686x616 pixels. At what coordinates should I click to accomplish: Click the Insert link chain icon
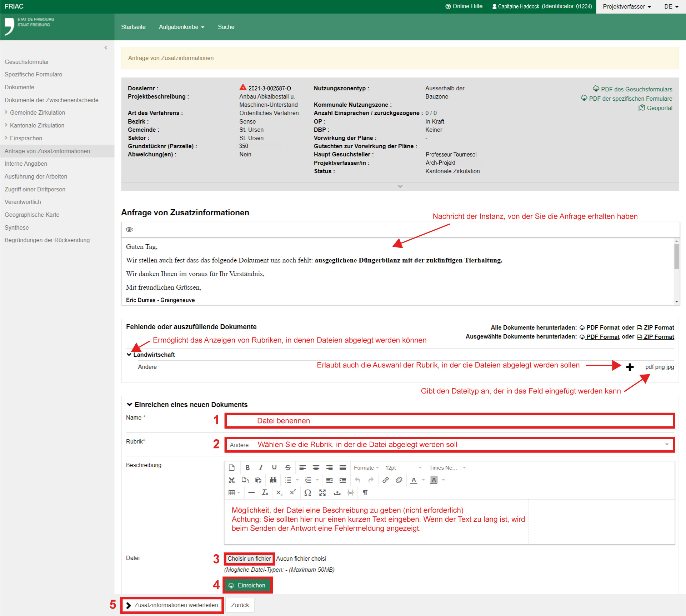pyautogui.click(x=385, y=480)
